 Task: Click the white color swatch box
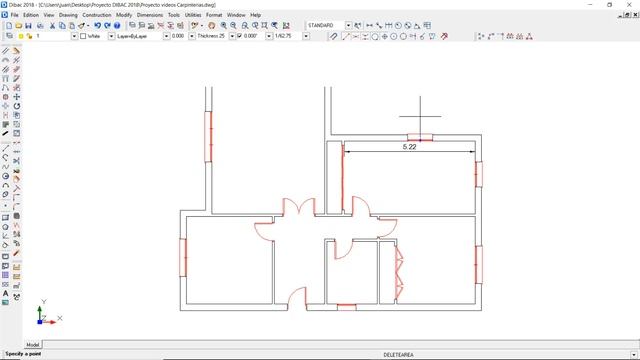click(83, 36)
